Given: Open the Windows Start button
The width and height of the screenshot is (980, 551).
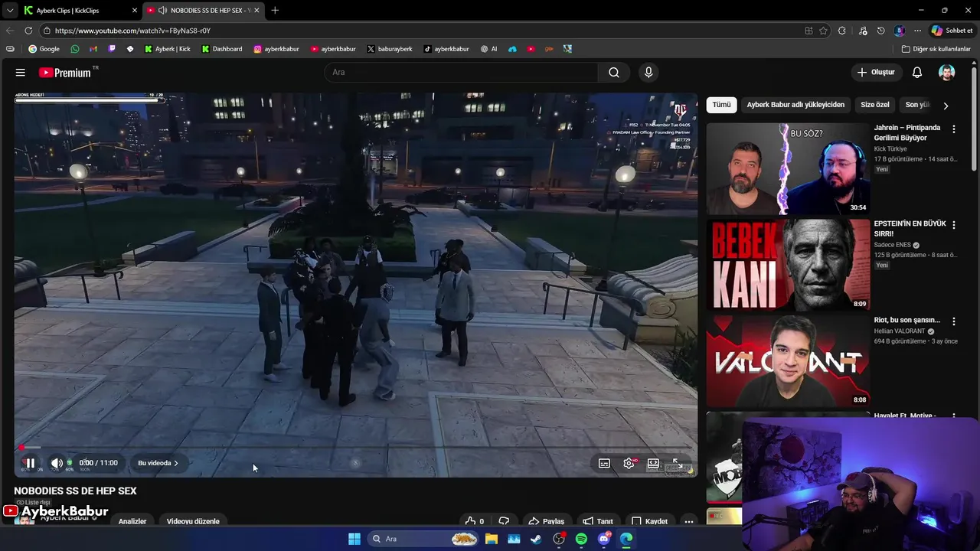Looking at the screenshot, I should (x=354, y=539).
